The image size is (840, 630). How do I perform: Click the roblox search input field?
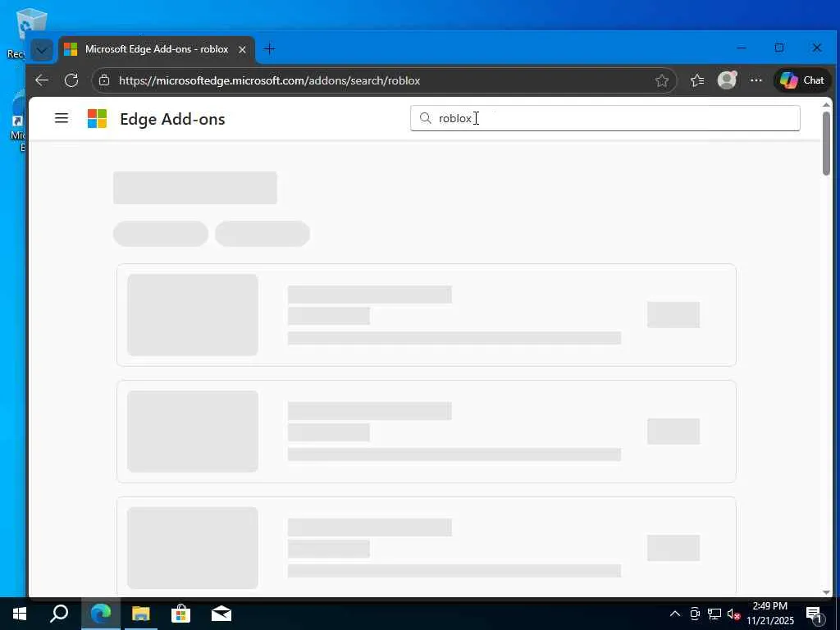click(x=605, y=118)
